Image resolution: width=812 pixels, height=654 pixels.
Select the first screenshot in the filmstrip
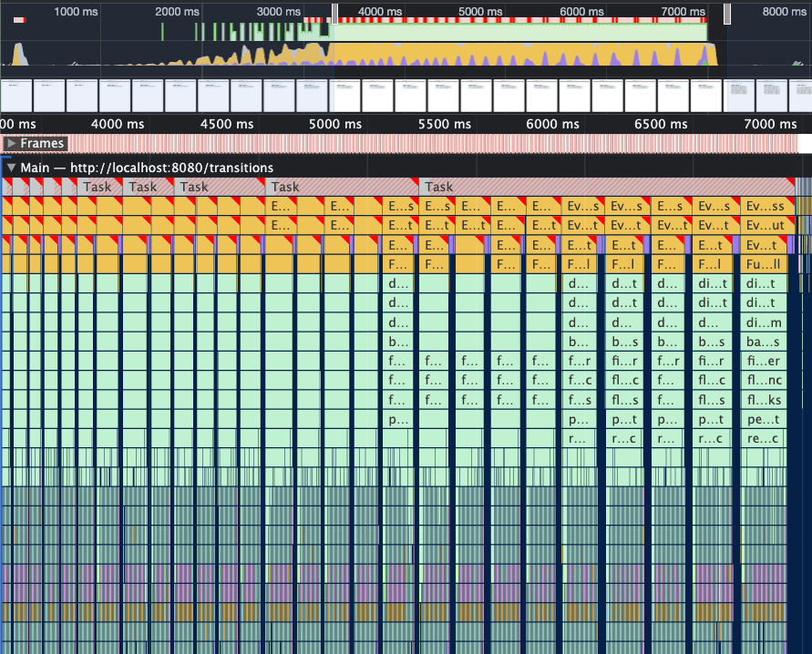tap(15, 95)
